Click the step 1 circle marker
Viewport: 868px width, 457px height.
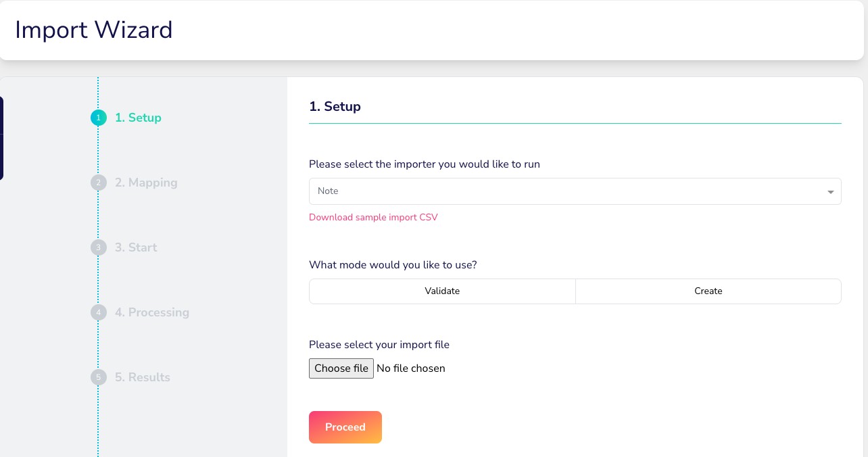pyautogui.click(x=99, y=118)
